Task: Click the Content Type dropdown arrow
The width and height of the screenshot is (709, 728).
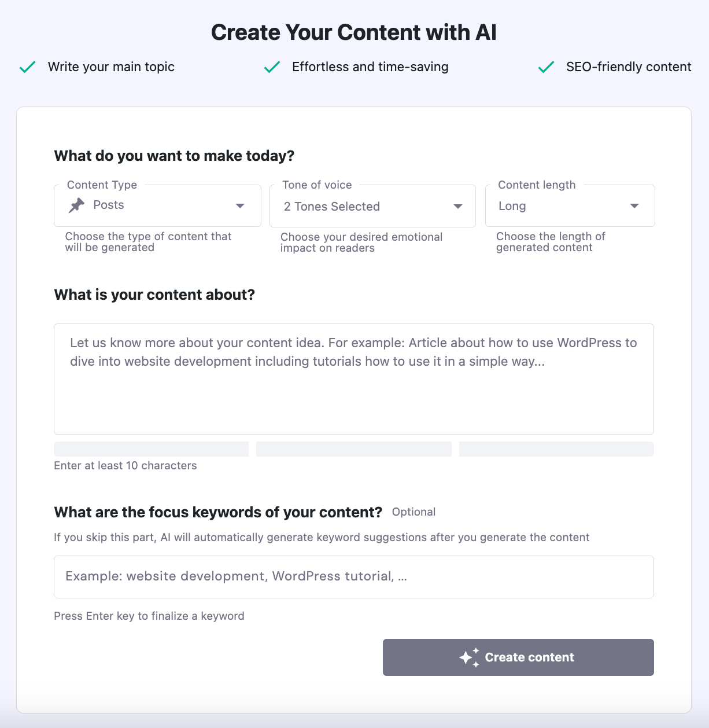Action: (240, 205)
